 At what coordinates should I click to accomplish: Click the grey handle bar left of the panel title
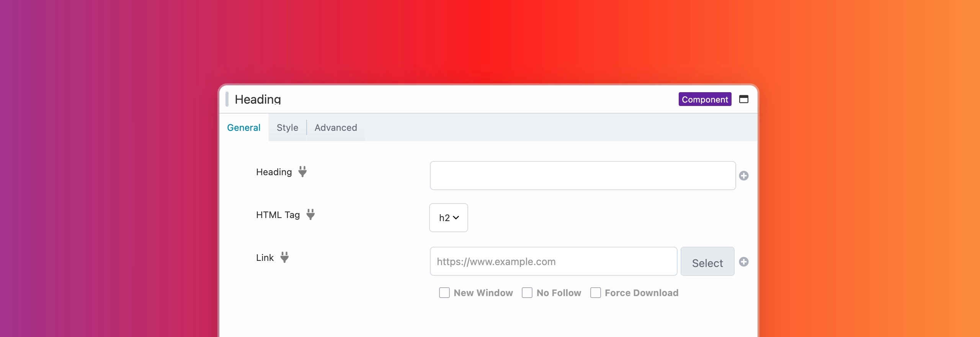[x=227, y=99]
